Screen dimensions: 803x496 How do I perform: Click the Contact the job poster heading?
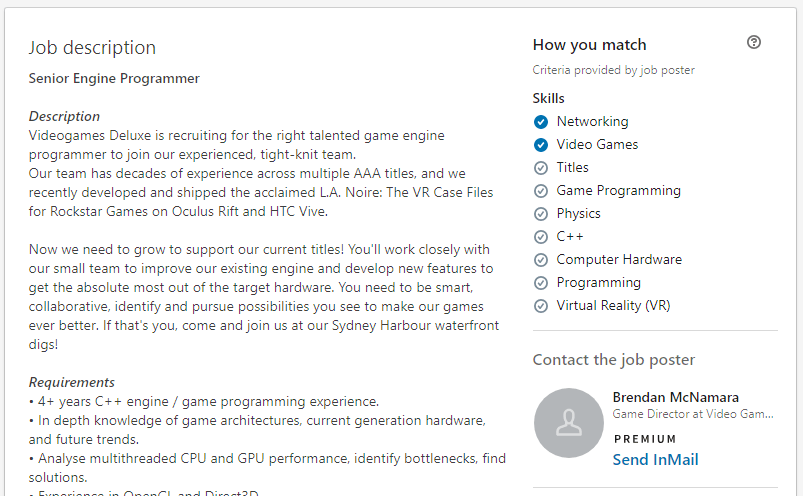click(x=613, y=360)
